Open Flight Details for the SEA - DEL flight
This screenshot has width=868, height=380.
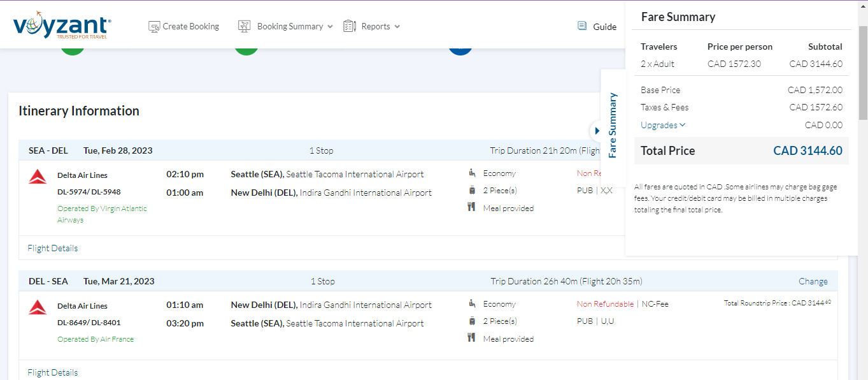53,248
